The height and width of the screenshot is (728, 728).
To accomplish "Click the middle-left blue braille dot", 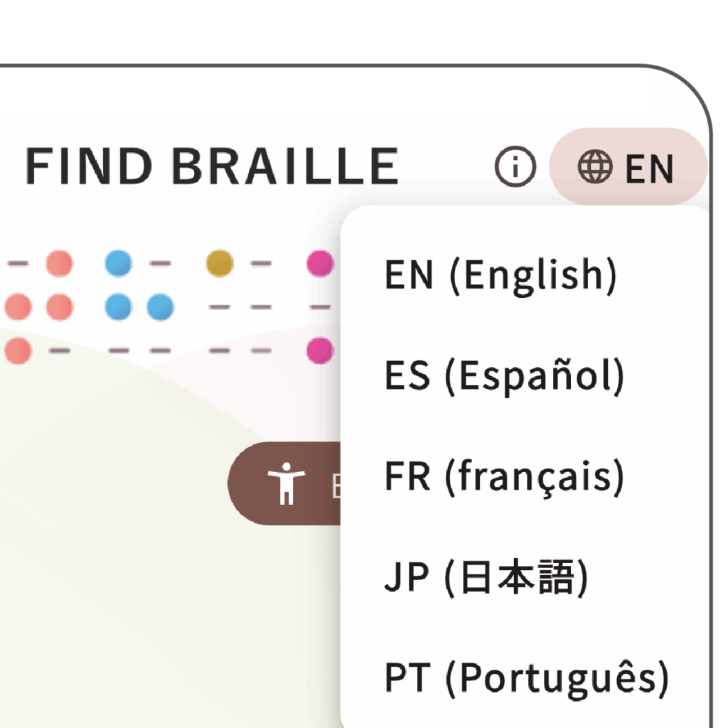I will pos(118,307).
